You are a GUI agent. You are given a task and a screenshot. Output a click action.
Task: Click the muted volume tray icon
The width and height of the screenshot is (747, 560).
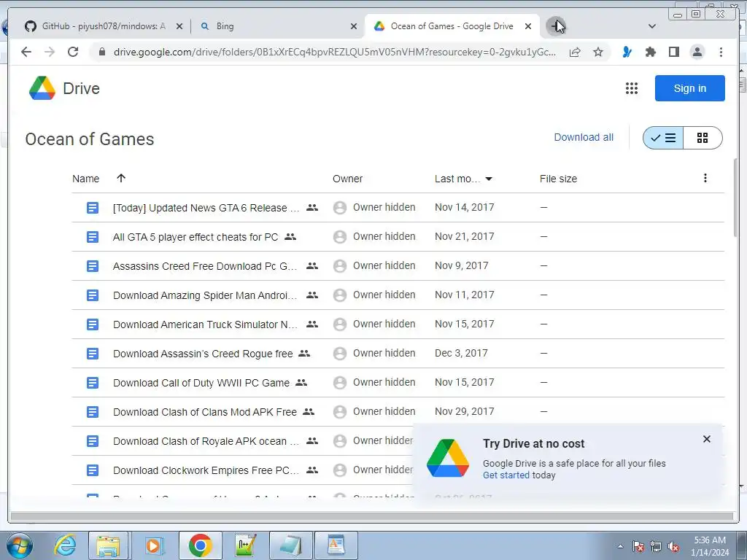click(x=673, y=547)
